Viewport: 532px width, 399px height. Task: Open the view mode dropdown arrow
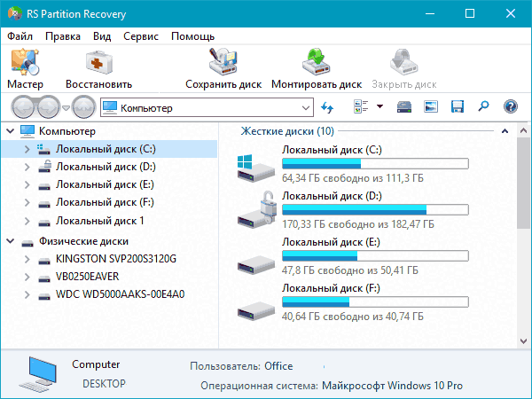click(x=380, y=106)
